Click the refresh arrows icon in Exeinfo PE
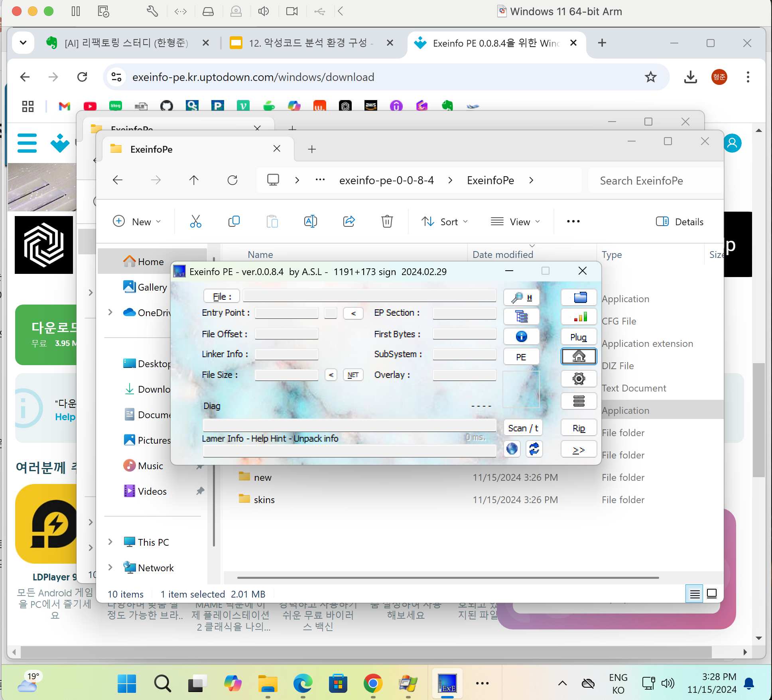 click(534, 449)
